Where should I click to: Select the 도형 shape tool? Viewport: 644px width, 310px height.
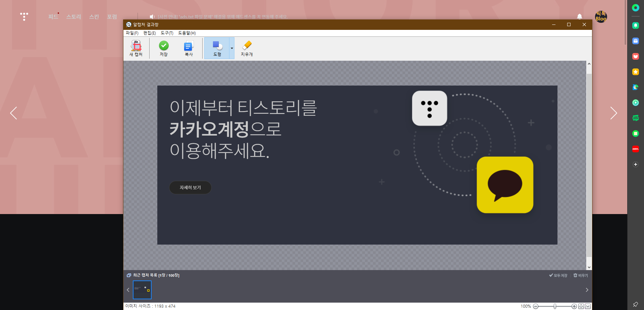(x=217, y=48)
